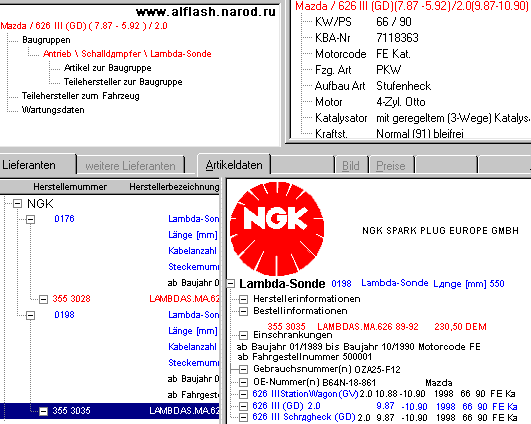
Task: Collapse the NGK supplier tree node
Action: (17, 204)
